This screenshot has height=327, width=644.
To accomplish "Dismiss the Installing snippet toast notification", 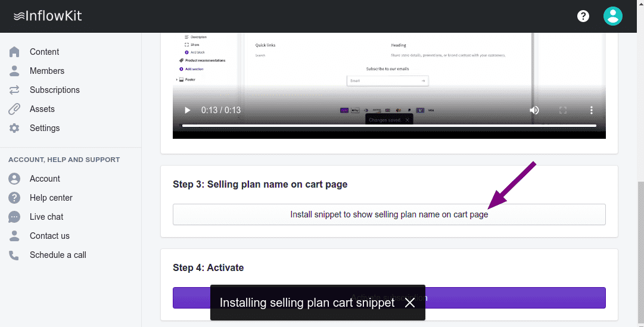I will (x=410, y=303).
